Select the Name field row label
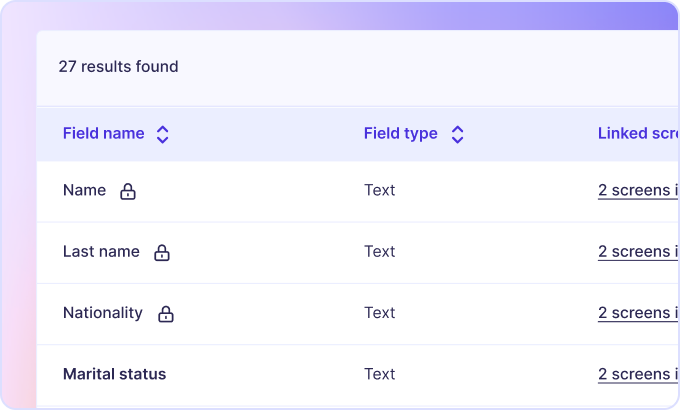The image size is (680, 410). coord(84,190)
